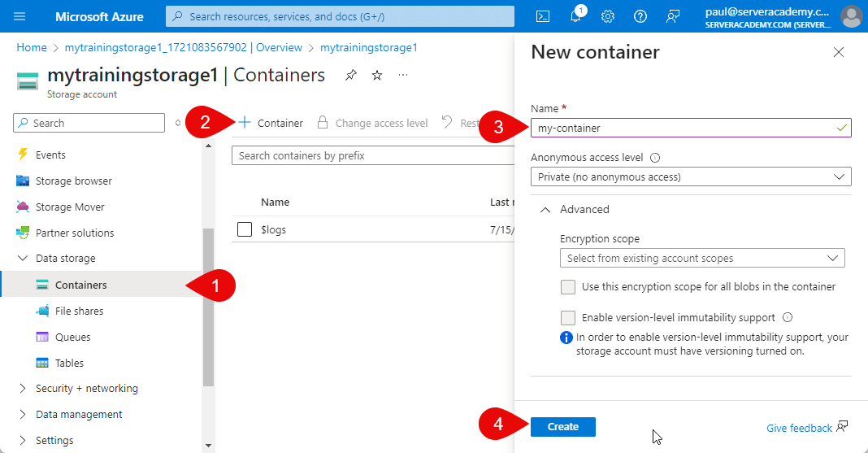868x453 pixels.
Task: Select Queues in the sidebar
Action: (72, 337)
